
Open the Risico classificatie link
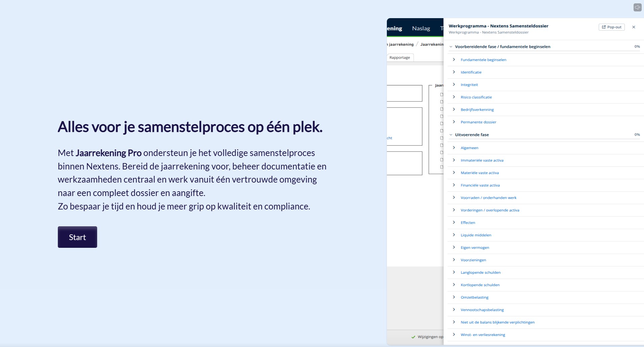click(x=476, y=97)
